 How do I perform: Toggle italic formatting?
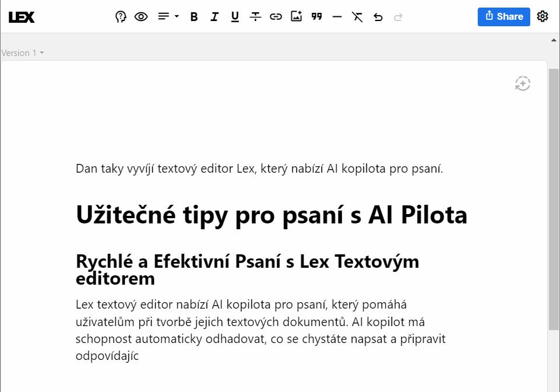tap(214, 16)
